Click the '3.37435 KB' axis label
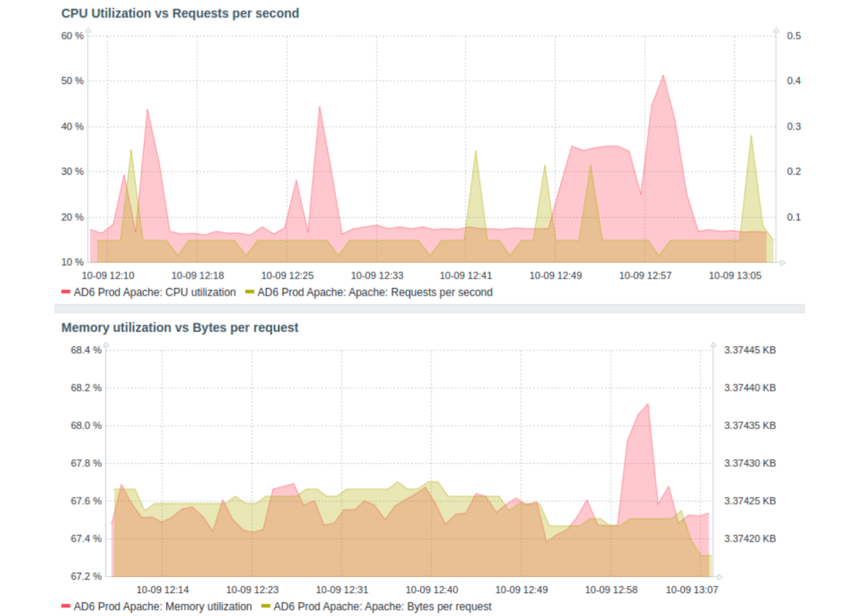 point(750,426)
